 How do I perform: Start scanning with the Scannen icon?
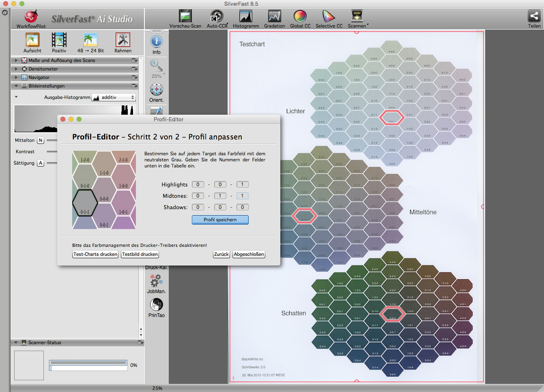tap(357, 16)
